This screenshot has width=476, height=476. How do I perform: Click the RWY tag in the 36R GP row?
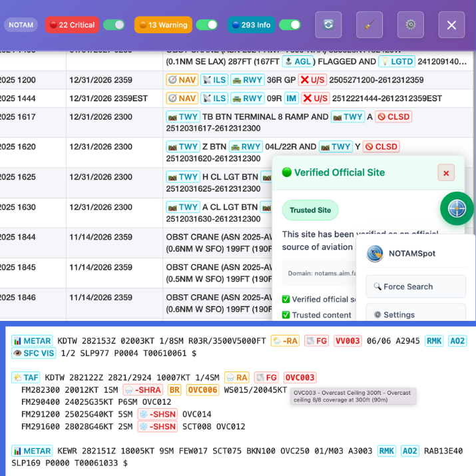coord(248,80)
